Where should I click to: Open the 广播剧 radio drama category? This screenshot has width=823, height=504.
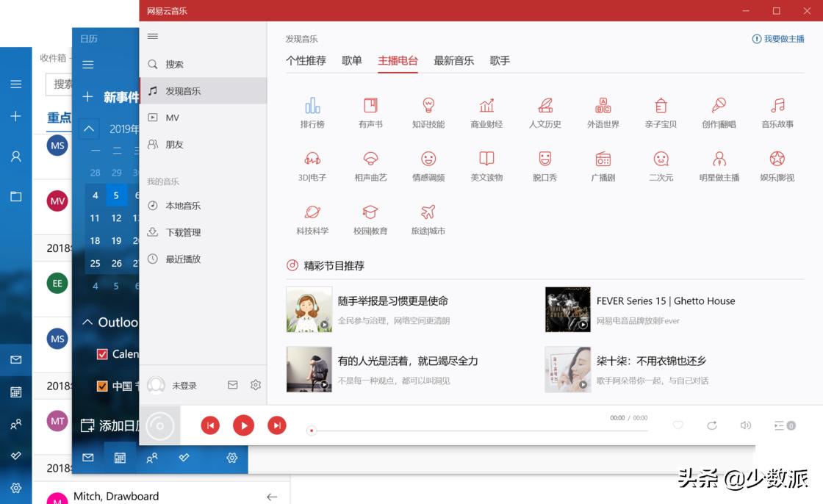603,164
